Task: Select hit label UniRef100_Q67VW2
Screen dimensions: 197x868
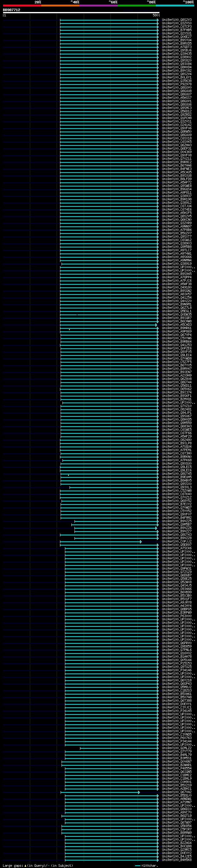Action: 177,792
